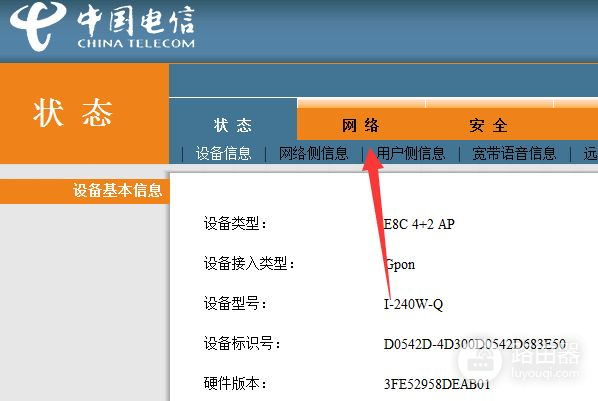The image size is (598, 401).
Task: Click the 设备接入类型 label
Action: click(x=249, y=264)
